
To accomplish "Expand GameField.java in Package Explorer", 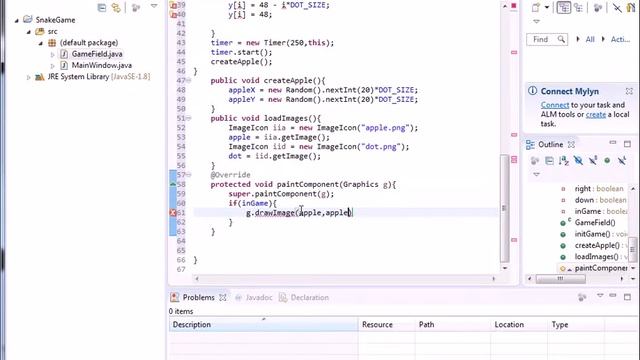I will pyautogui.click(x=52, y=54).
